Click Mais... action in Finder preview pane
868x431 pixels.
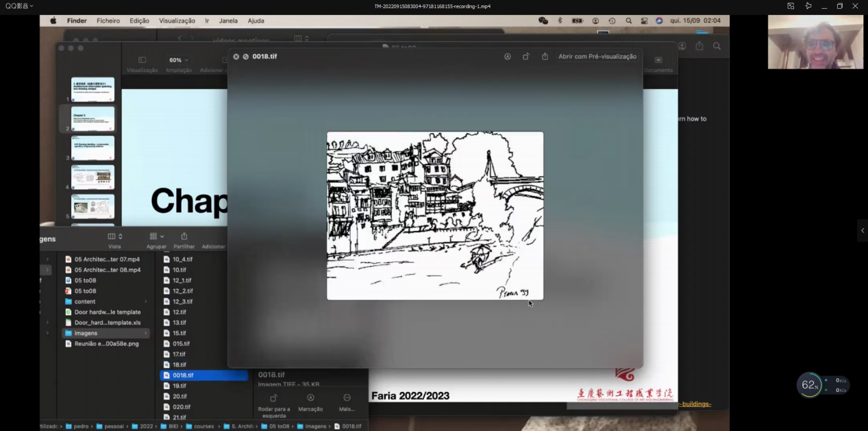pos(347,402)
